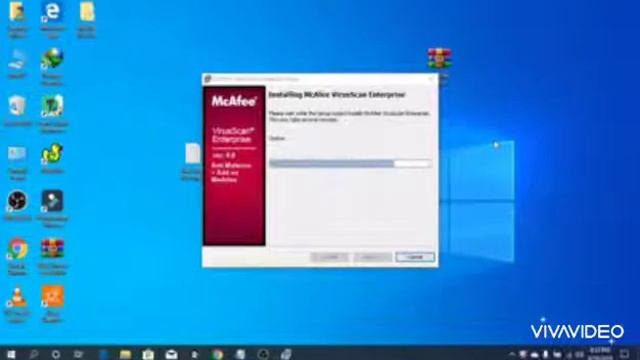Open the dark square shortcut beside OBS
Image resolution: width=640 pixels, height=360 pixels.
click(52, 207)
